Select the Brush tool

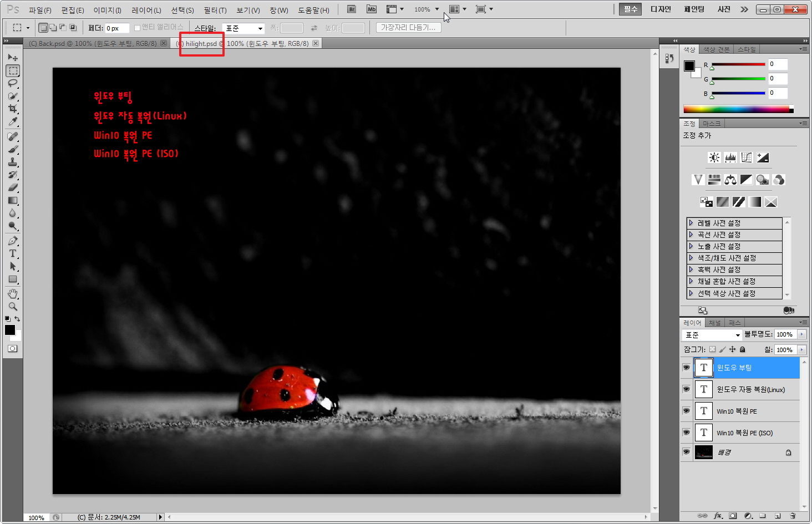(x=13, y=149)
